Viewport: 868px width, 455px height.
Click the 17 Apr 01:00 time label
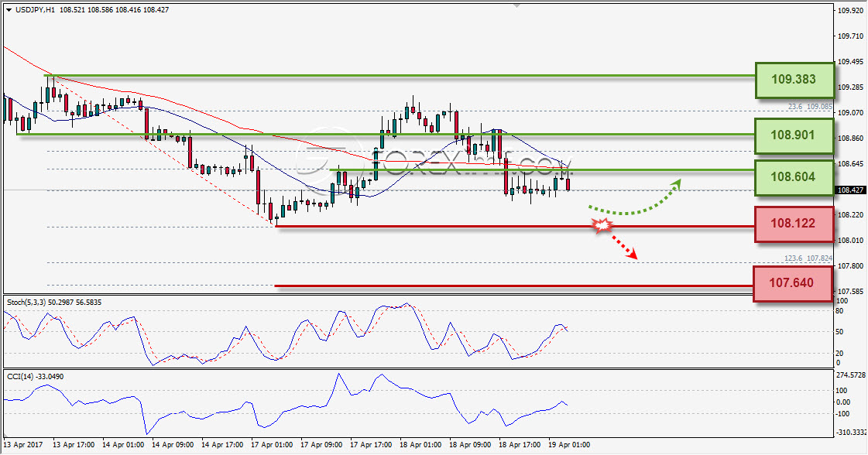point(272,445)
